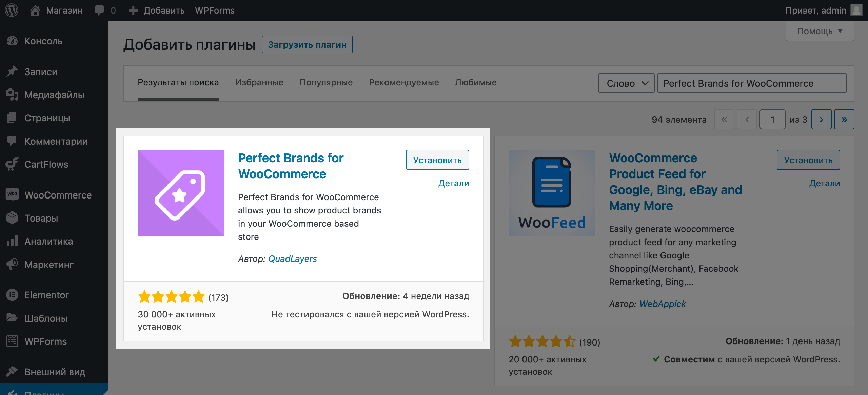The image size is (868, 395).
Task: Click the CartFlows icon
Action: [x=12, y=164]
